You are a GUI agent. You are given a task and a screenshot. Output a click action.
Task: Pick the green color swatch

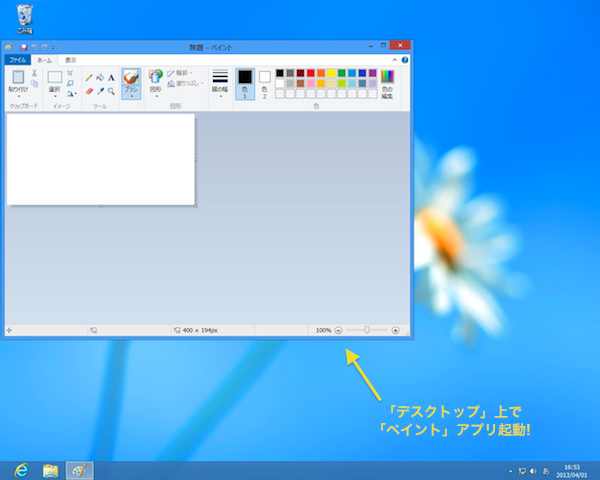(x=342, y=73)
